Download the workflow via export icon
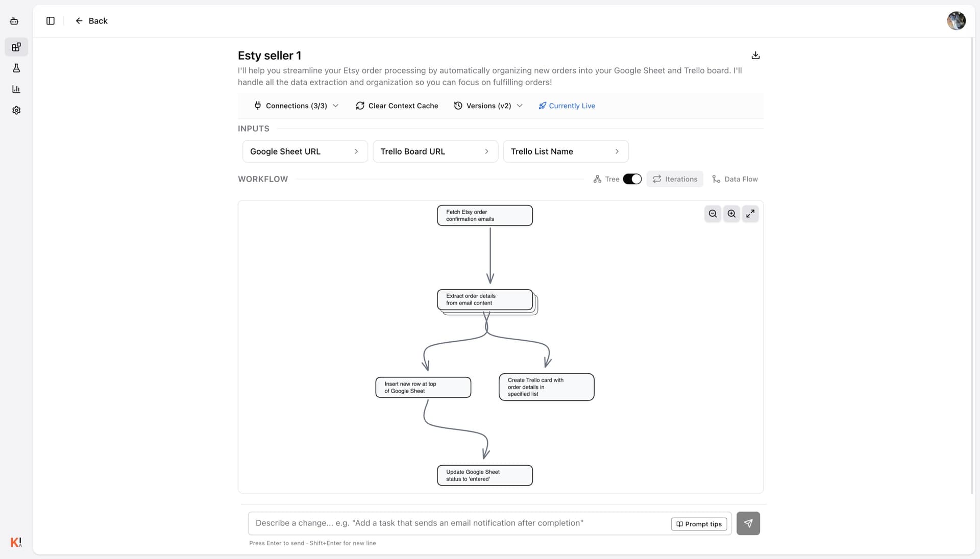Viewport: 980px width, 559px height. click(755, 55)
